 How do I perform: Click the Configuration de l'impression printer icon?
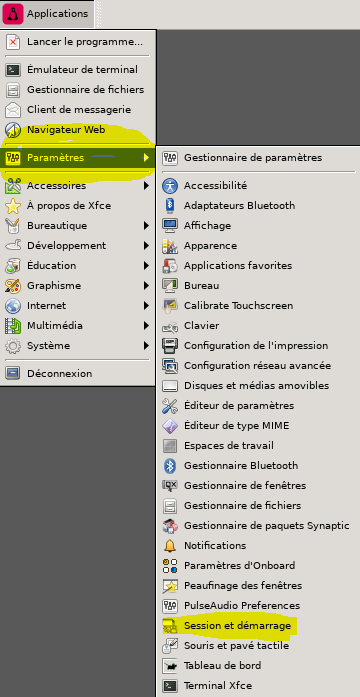170,345
